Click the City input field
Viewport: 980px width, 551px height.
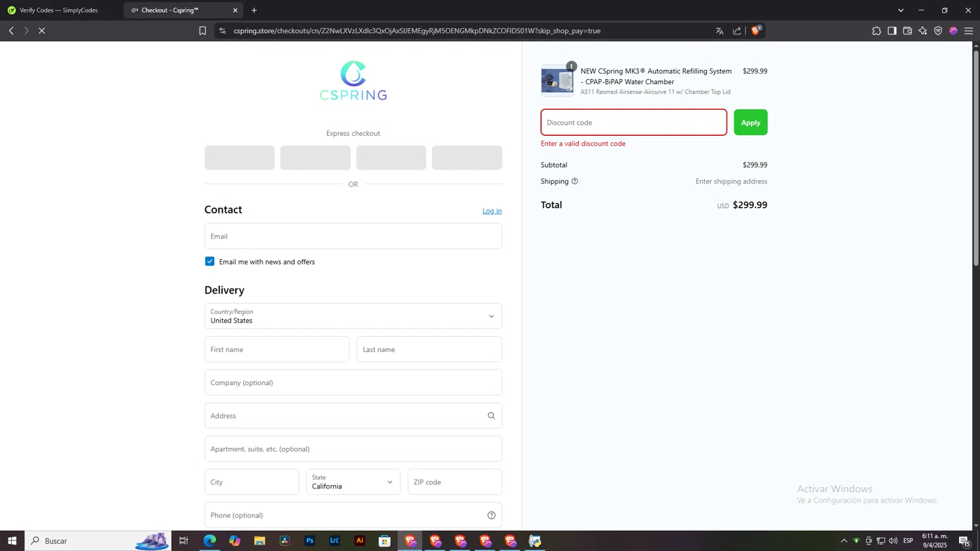(x=252, y=482)
